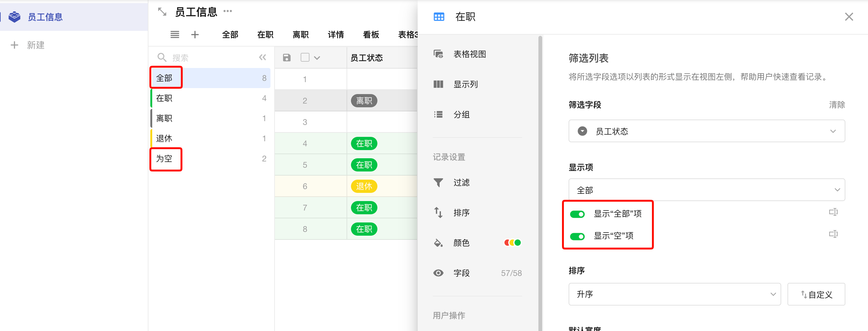Expand the 员工状态 filter field dropdown
Screen dimensions: 868x331
(707, 131)
